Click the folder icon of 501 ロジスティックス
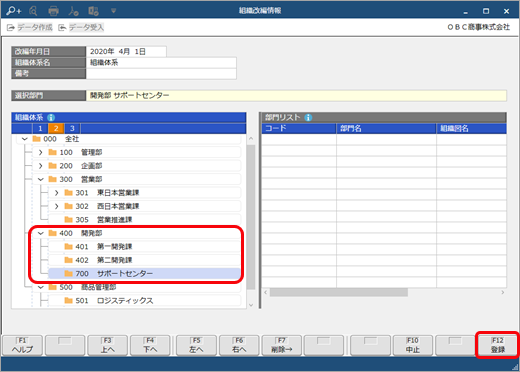 (x=69, y=301)
